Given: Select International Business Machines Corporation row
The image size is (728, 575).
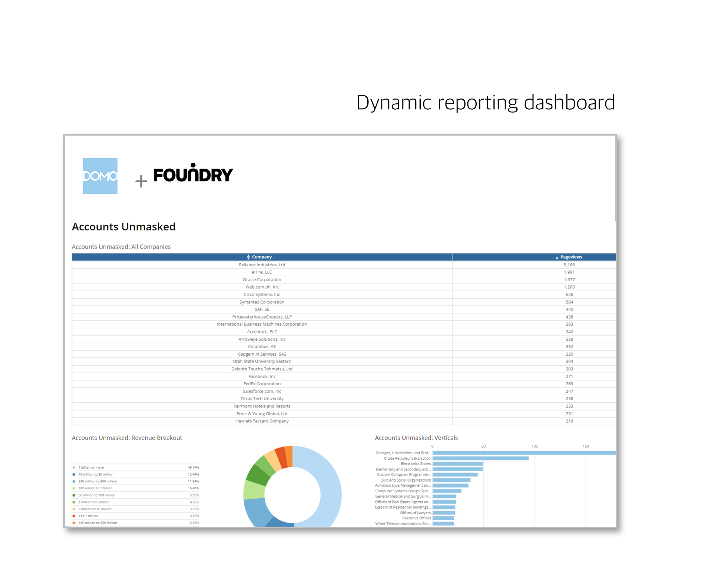Looking at the screenshot, I should (x=344, y=324).
